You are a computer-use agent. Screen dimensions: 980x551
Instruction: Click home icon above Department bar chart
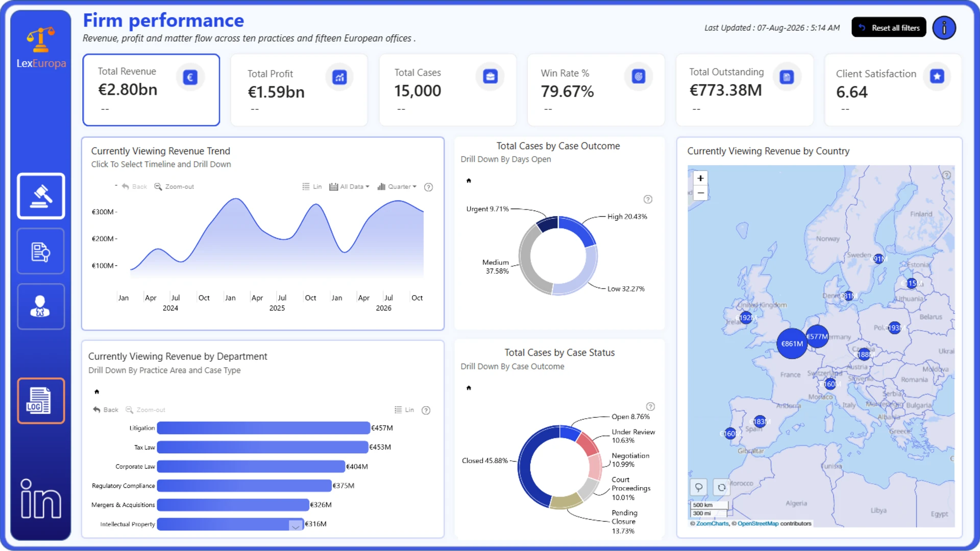[x=96, y=392]
